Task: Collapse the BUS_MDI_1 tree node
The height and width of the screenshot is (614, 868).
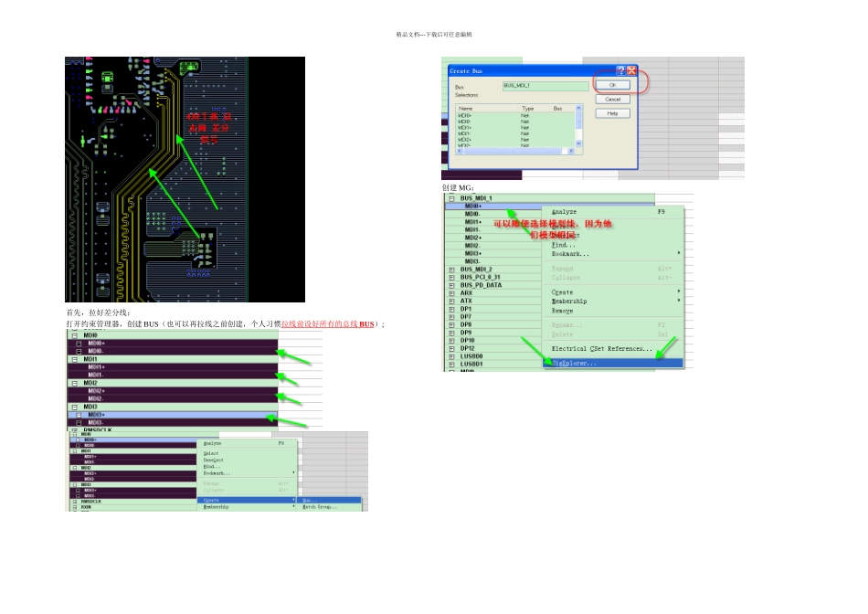Action: click(x=450, y=198)
